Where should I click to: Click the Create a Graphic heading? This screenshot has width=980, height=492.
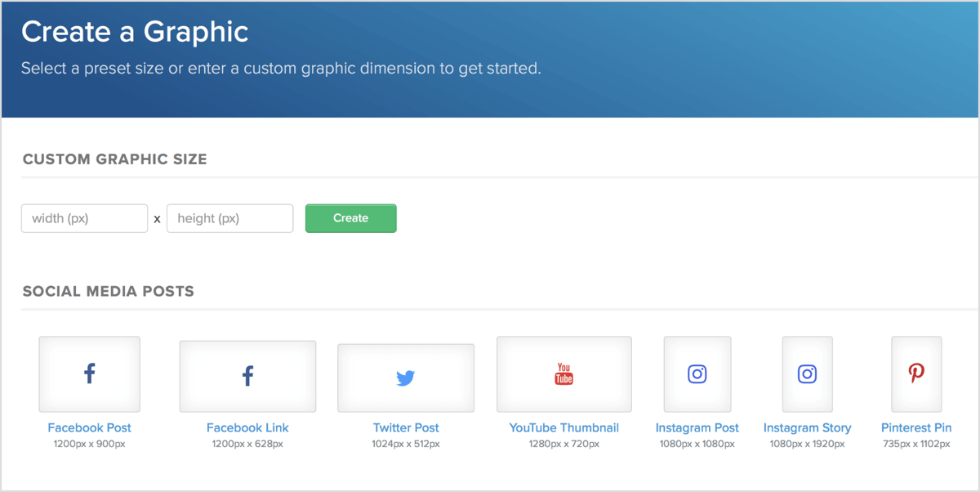[135, 32]
